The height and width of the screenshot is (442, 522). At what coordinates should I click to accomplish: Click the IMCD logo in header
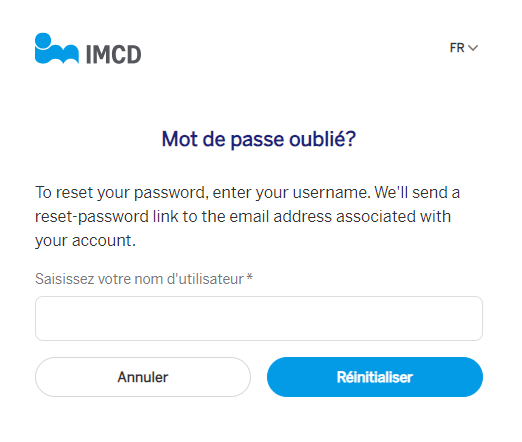[88, 48]
